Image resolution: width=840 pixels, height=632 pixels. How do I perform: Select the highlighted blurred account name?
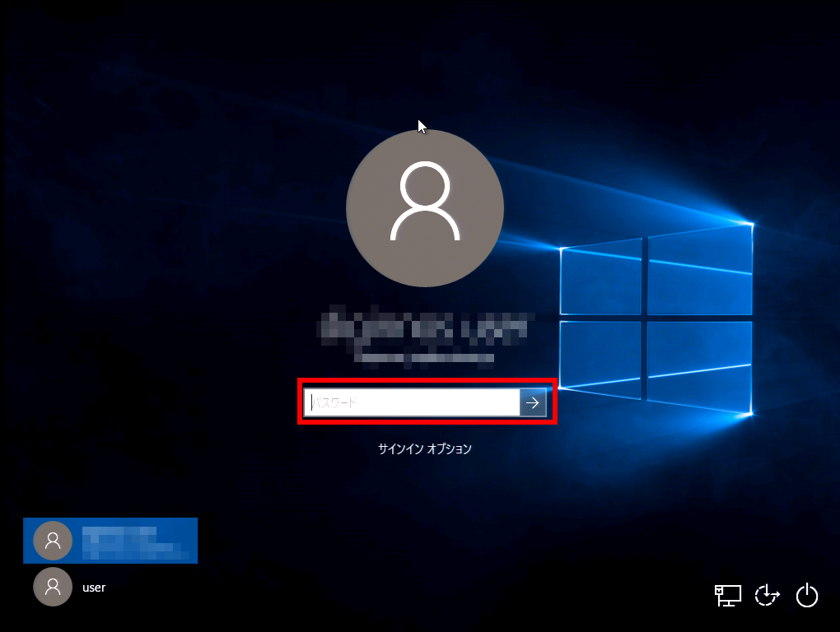point(132,540)
